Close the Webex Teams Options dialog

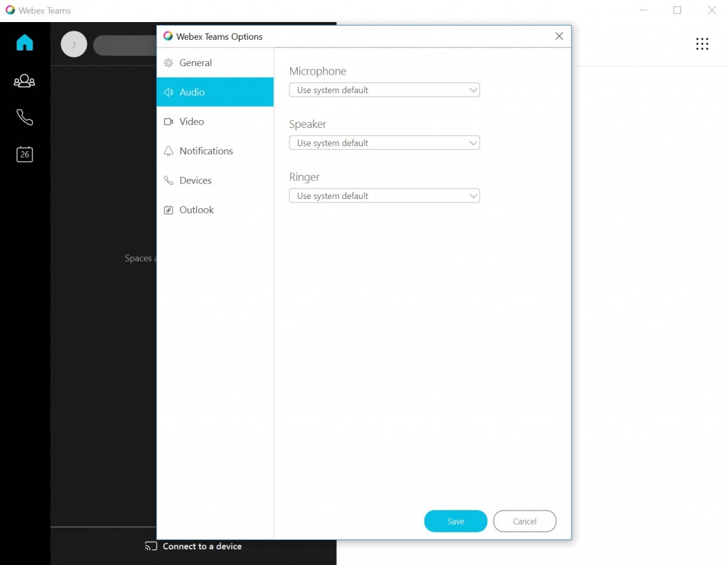click(559, 36)
